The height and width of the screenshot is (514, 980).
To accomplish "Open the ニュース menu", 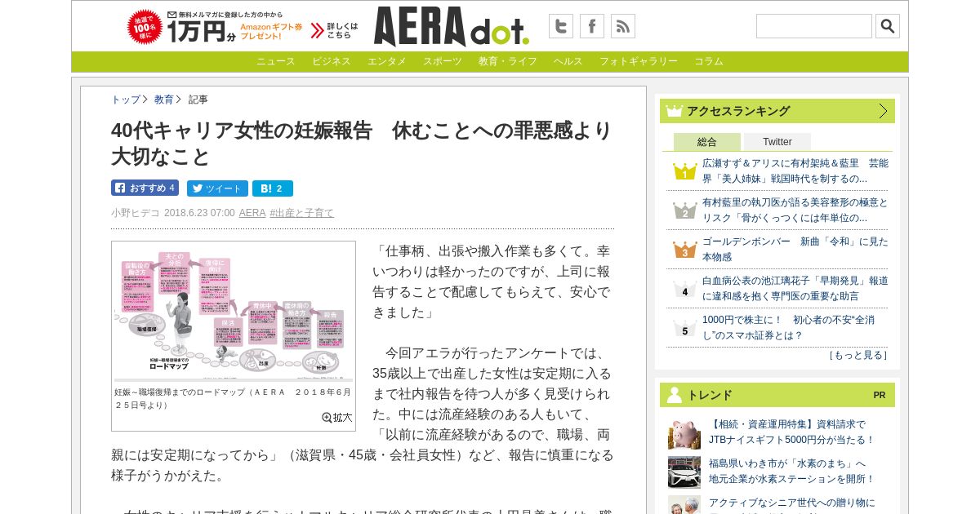I will 276,62.
